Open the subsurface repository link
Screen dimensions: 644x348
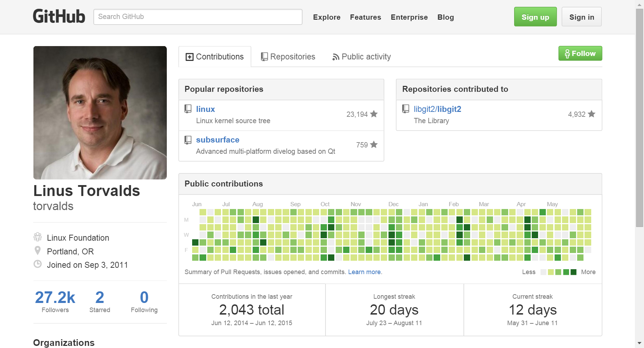[217, 140]
